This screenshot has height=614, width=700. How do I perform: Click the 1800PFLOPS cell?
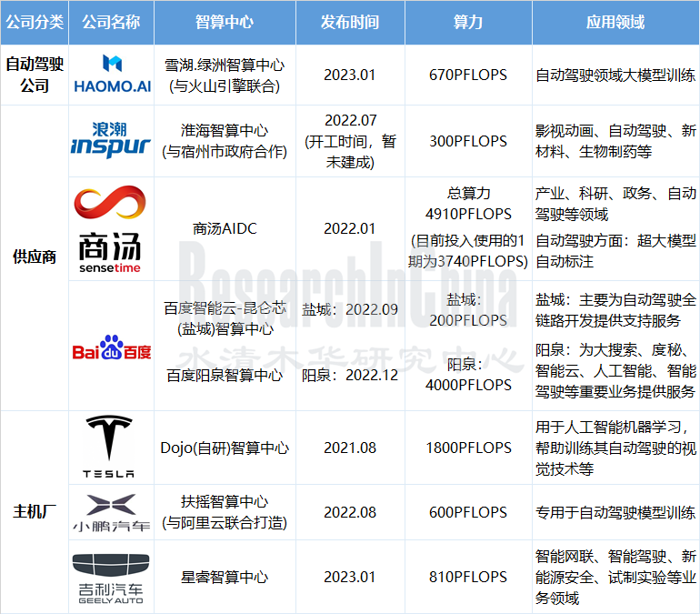click(x=468, y=448)
